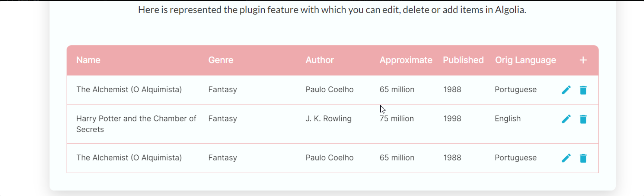Click the English language cell
644x196 pixels.
pyautogui.click(x=508, y=119)
